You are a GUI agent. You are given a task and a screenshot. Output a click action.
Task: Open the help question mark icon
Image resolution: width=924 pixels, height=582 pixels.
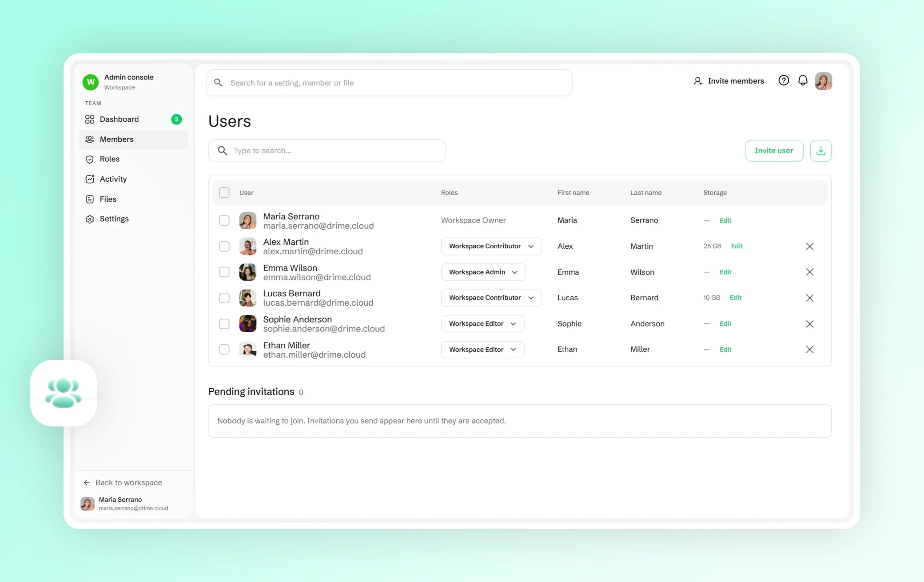pyautogui.click(x=784, y=80)
